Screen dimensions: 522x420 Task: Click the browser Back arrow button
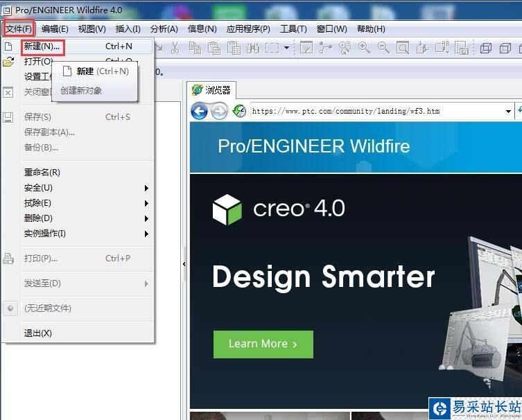199,111
